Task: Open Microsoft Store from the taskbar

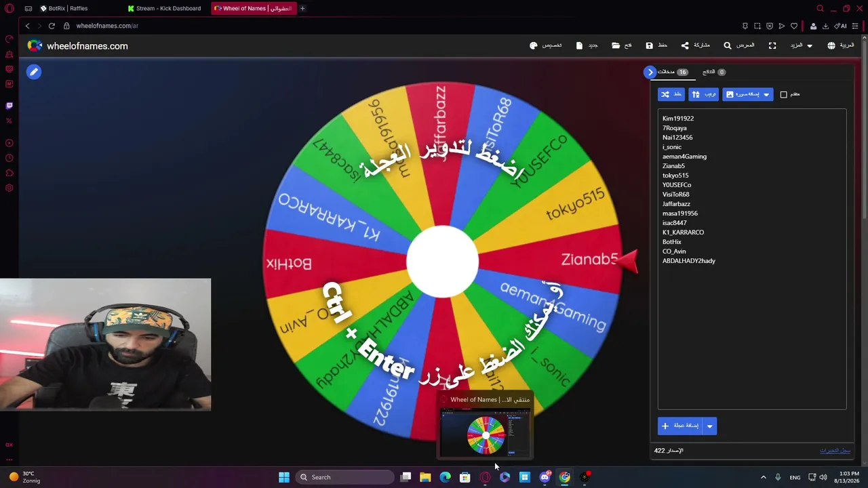Action: coord(465,477)
